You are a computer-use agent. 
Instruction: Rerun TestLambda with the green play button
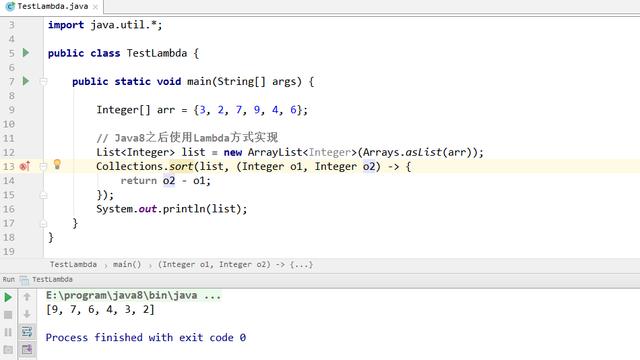point(8,297)
